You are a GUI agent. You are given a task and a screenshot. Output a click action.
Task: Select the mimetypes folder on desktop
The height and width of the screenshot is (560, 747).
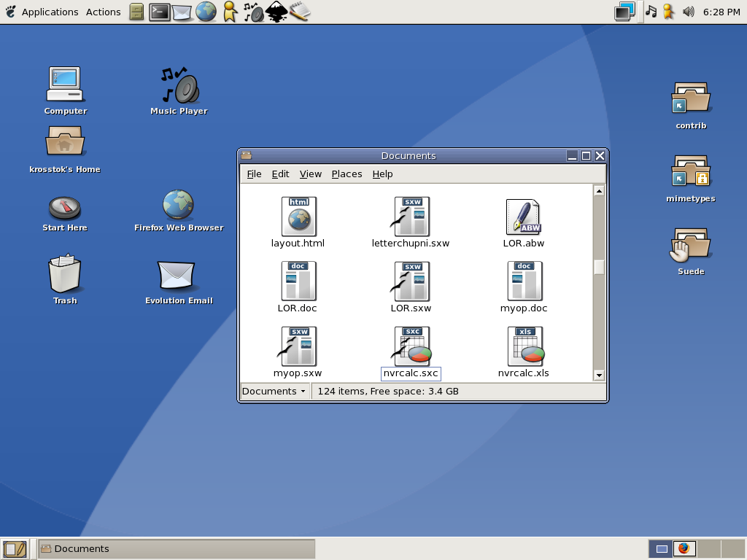[x=691, y=179]
